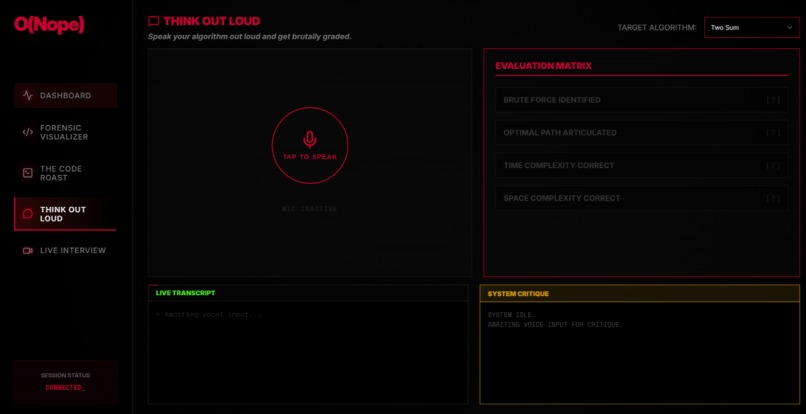The height and width of the screenshot is (414, 806).
Task: Click the MIC INACTIVE status label
Action: point(309,209)
